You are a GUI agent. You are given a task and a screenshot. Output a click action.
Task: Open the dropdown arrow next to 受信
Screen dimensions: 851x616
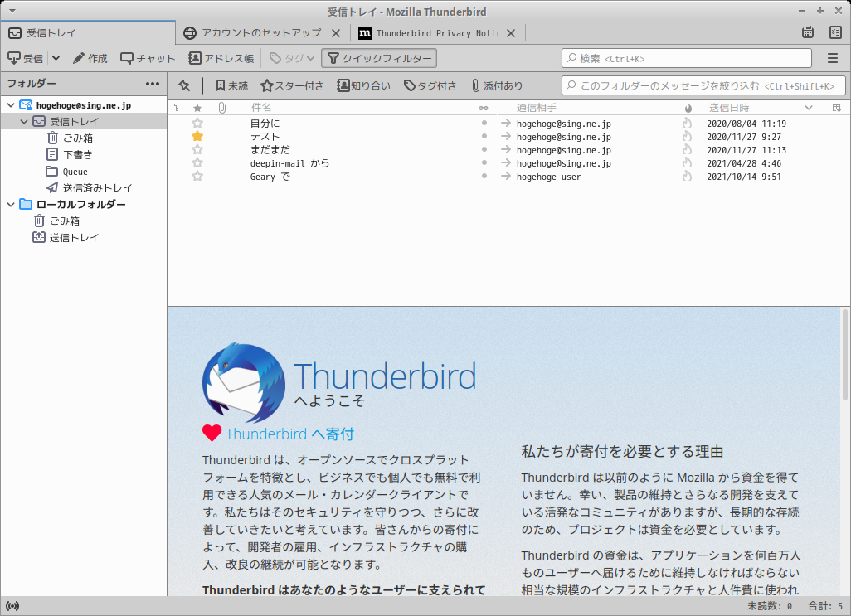[x=56, y=58]
